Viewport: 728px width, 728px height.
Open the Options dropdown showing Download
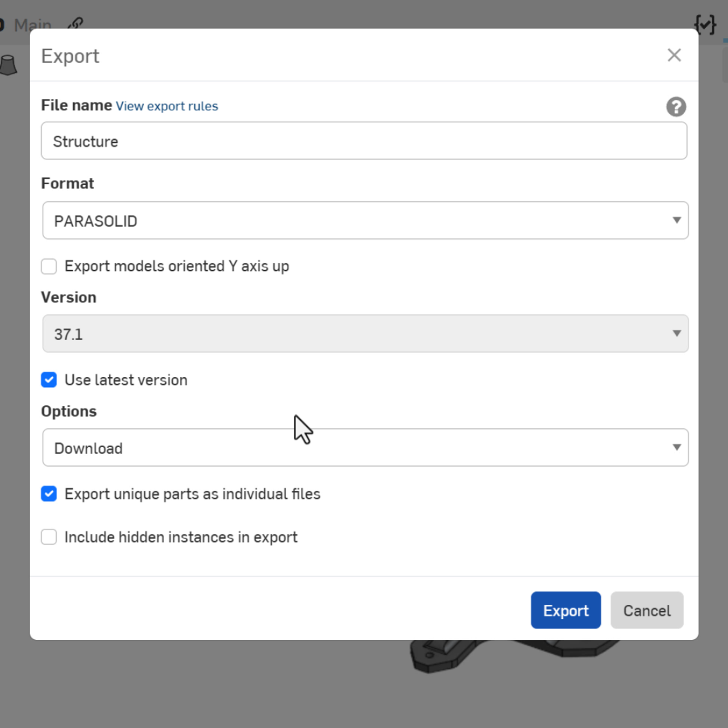(364, 447)
